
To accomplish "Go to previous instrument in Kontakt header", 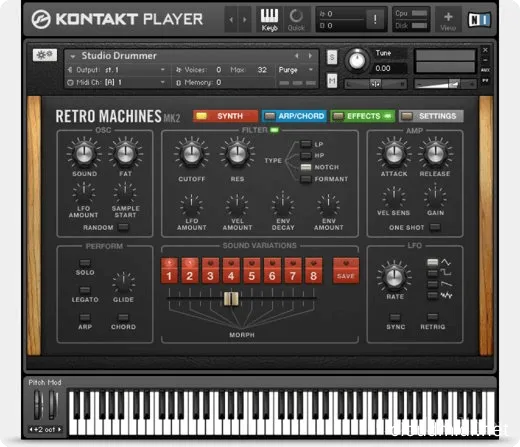I will 231,20.
